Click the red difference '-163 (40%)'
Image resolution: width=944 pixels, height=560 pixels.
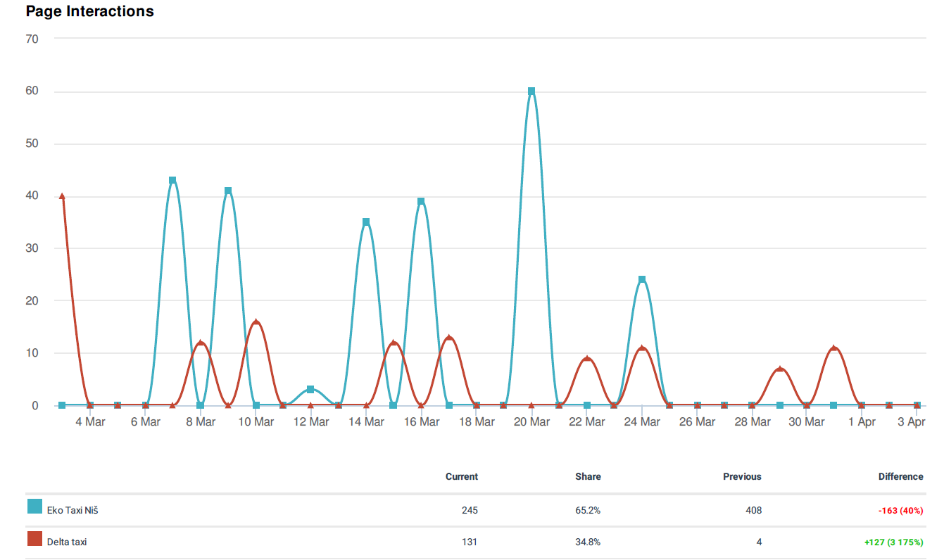pos(900,510)
